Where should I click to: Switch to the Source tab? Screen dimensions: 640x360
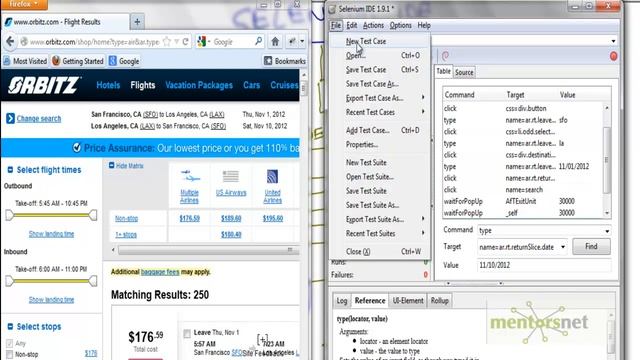464,72
